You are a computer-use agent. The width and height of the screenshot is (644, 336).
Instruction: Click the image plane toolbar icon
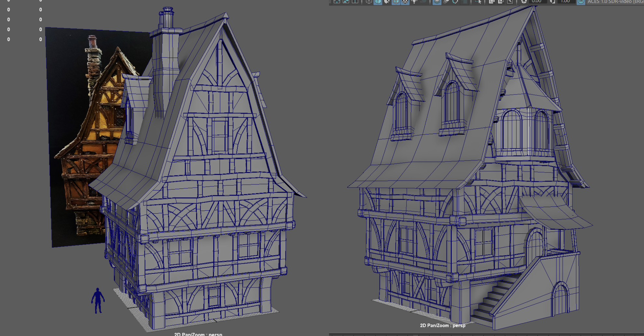tap(346, 2)
